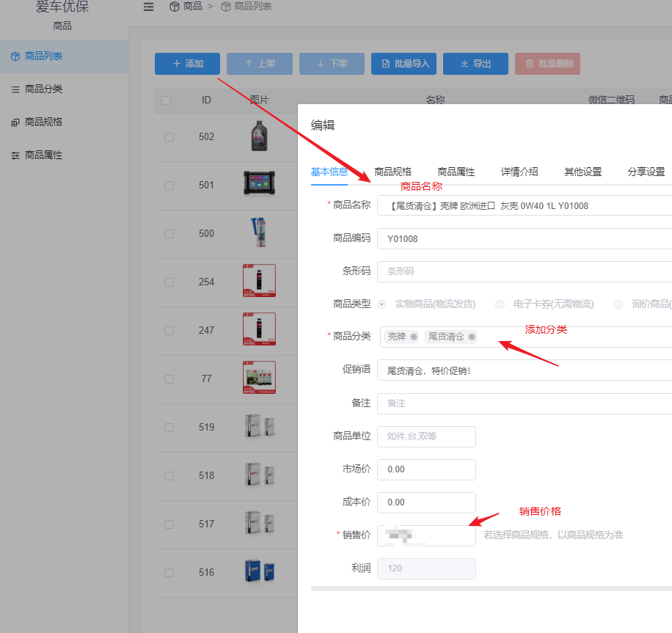Open 商品分类 from the sidebar
The image size is (672, 633).
click(44, 89)
